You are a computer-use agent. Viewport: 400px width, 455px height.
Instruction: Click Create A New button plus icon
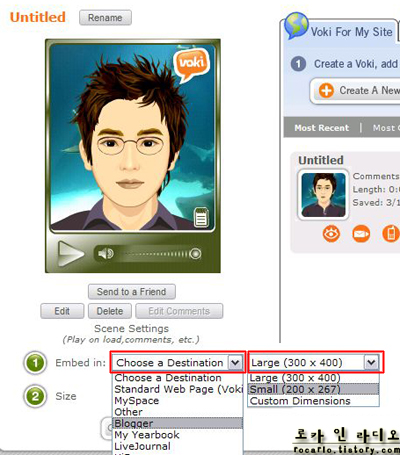click(326, 90)
